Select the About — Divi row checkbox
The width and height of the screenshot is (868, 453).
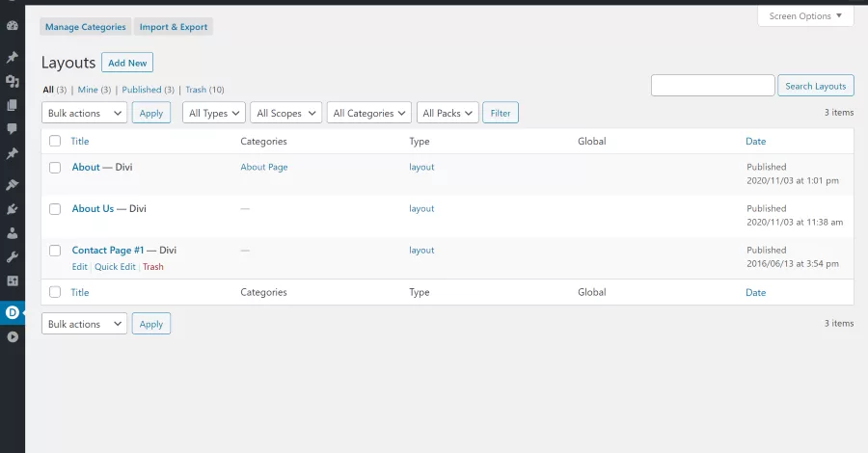pyautogui.click(x=55, y=168)
